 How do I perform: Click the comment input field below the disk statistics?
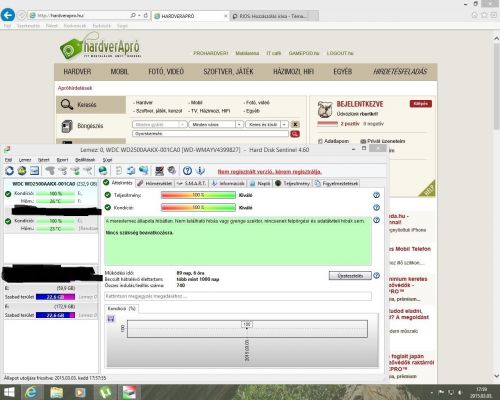(238, 296)
